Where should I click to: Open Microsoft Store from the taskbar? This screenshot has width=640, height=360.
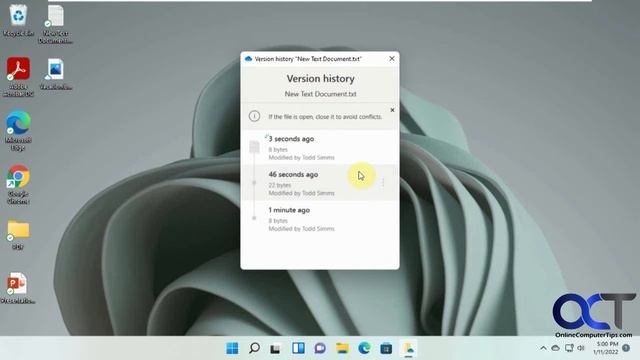(386, 348)
